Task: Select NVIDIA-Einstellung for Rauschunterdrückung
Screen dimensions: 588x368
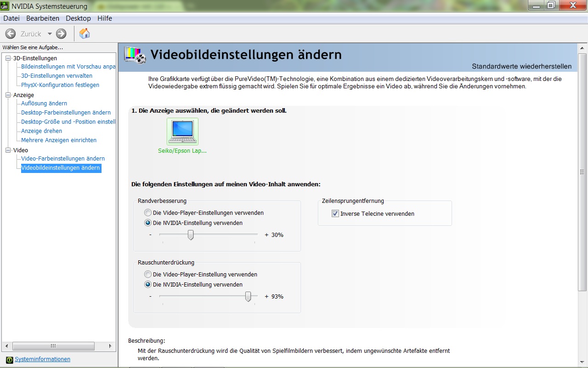Action: coord(147,285)
